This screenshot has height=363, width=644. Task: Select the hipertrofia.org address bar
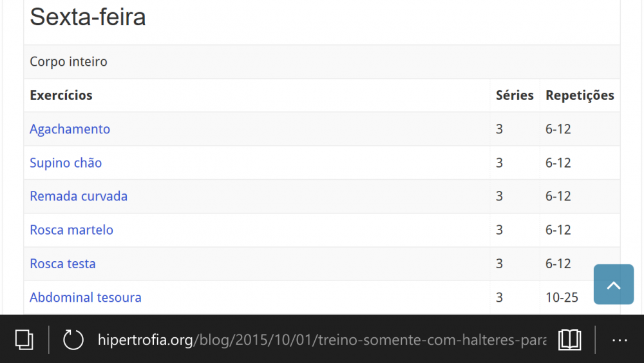pyautogui.click(x=321, y=340)
